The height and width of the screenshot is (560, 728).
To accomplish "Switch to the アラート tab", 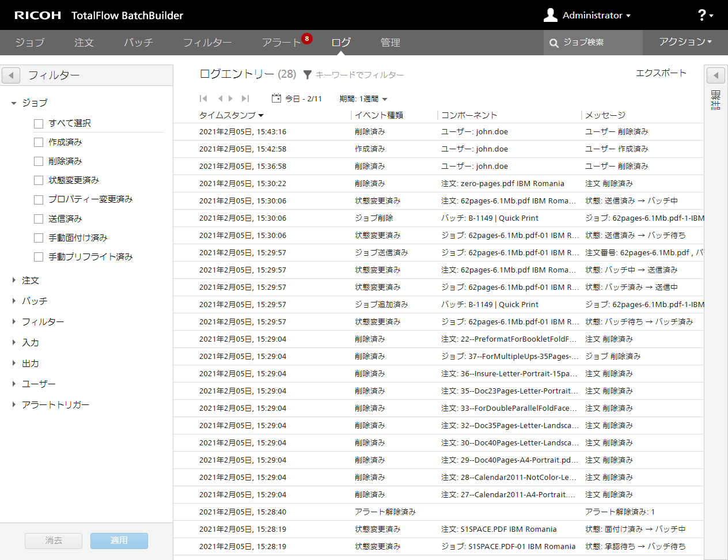I will pos(281,43).
